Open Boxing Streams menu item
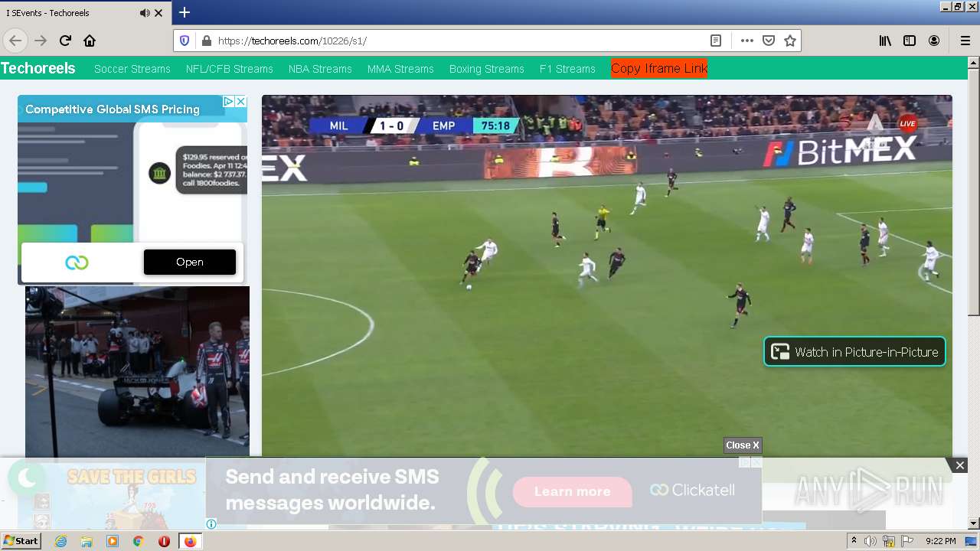980x551 pixels. (487, 69)
